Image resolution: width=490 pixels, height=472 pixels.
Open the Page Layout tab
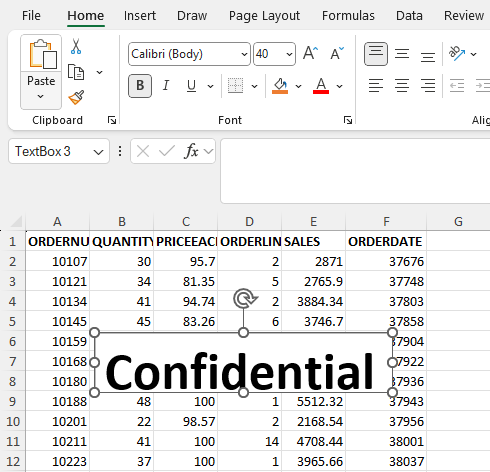tap(264, 16)
